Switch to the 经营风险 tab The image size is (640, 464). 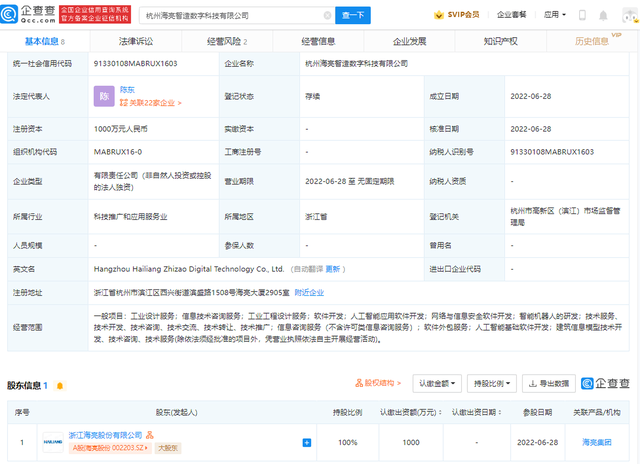coord(227,41)
